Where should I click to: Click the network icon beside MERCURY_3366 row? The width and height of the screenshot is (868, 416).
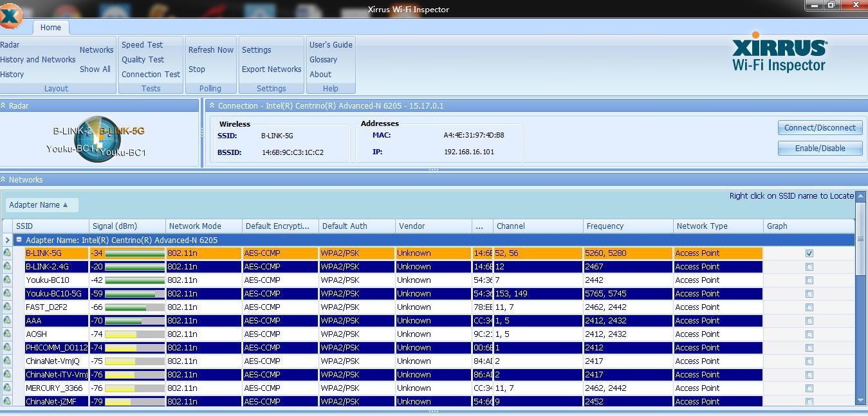tap(7, 388)
